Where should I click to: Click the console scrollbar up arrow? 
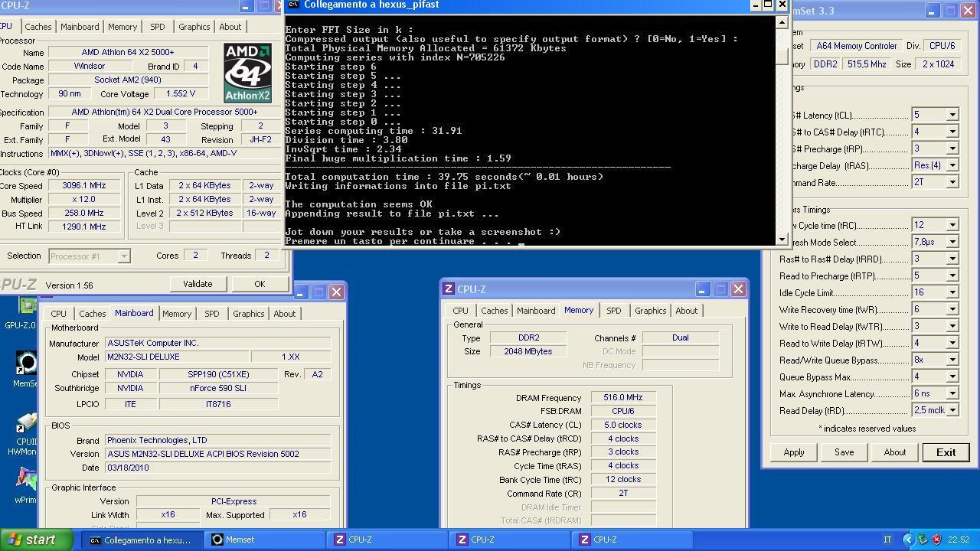coord(782,21)
